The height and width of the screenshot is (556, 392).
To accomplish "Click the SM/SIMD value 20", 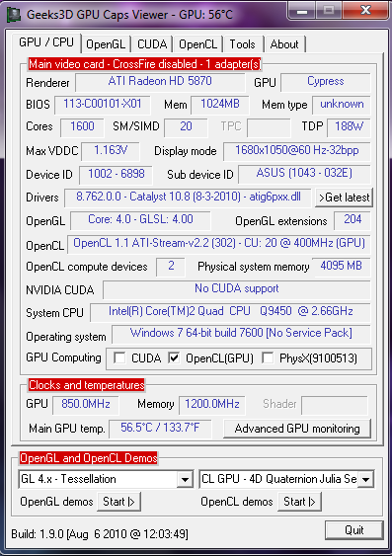I will point(186,127).
